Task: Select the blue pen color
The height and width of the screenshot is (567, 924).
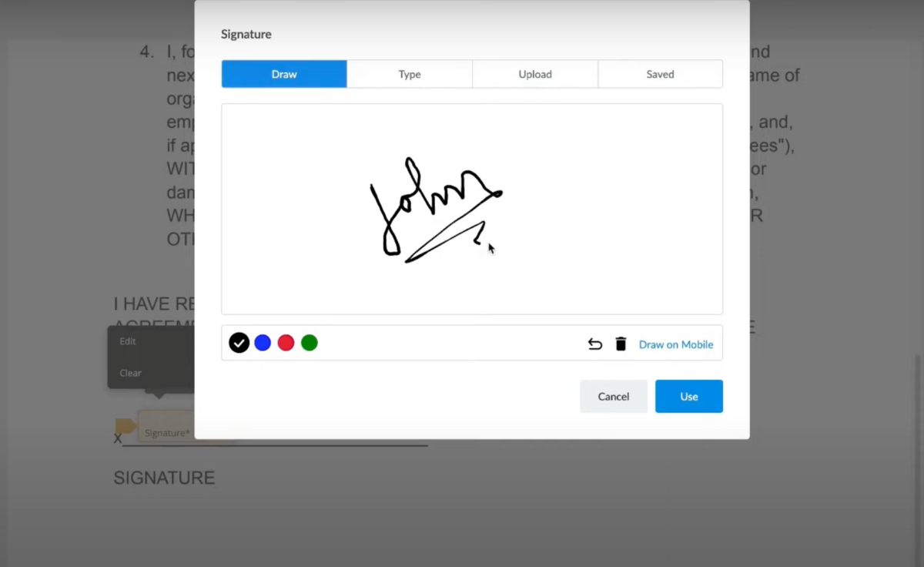Action: [x=263, y=343]
